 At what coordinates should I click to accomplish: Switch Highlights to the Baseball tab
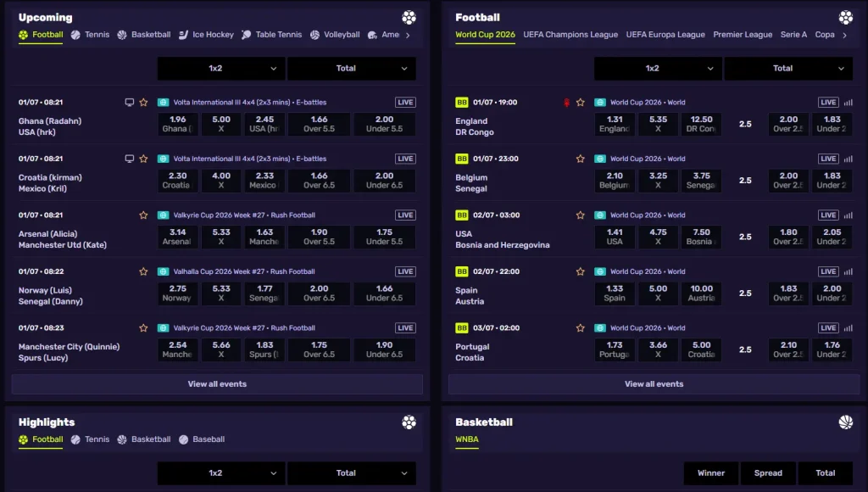point(202,439)
